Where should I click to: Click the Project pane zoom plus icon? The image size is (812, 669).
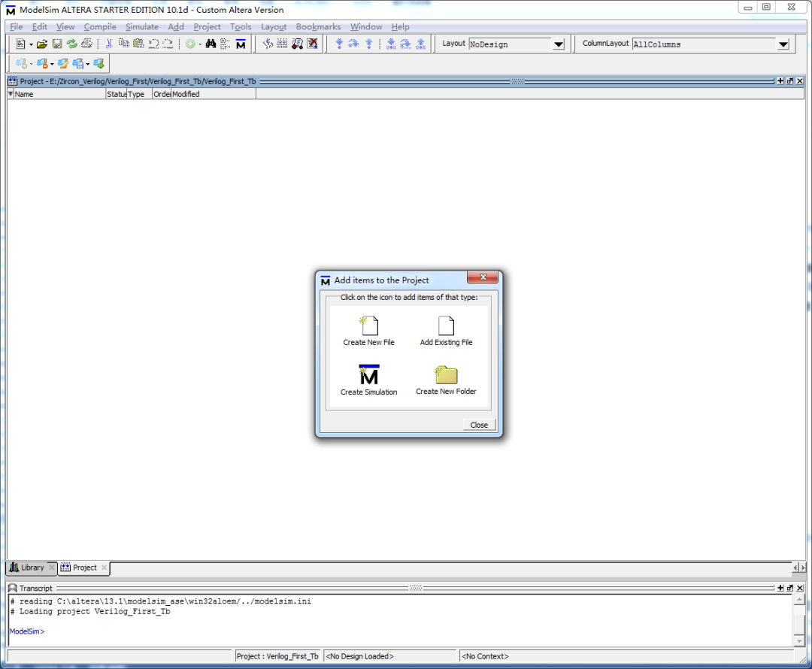780,80
